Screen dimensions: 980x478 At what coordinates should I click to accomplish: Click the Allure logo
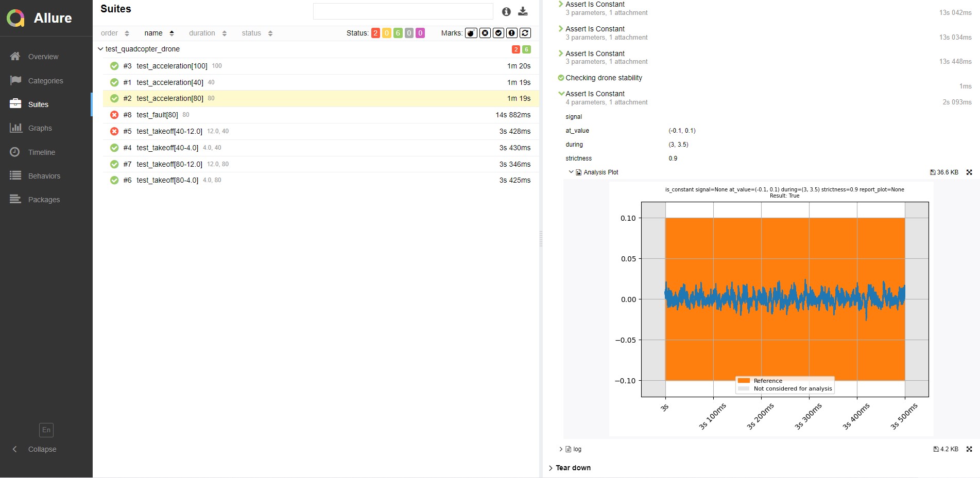15,18
